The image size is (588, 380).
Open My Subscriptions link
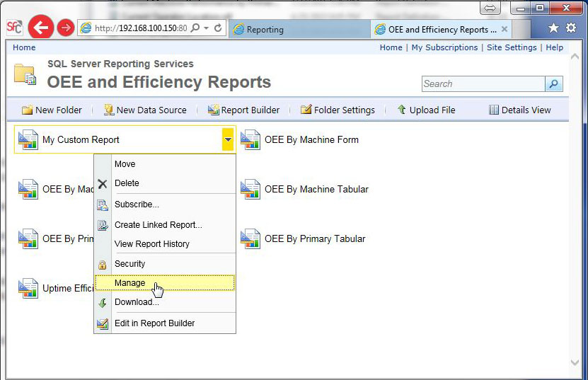coord(444,47)
